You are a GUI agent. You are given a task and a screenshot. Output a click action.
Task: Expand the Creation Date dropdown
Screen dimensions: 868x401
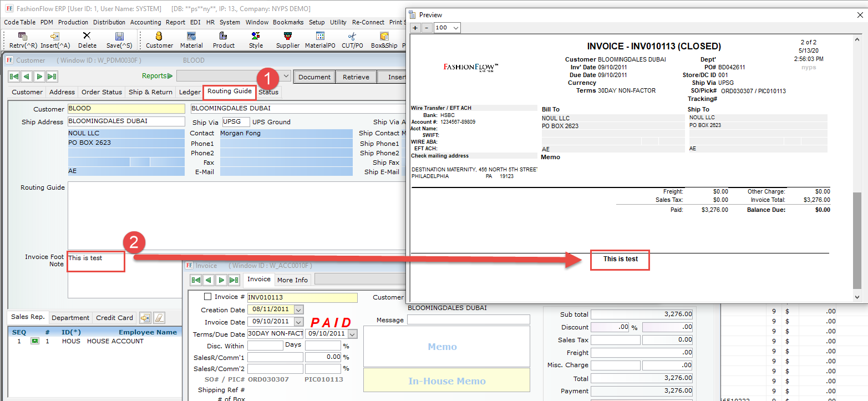click(x=298, y=309)
